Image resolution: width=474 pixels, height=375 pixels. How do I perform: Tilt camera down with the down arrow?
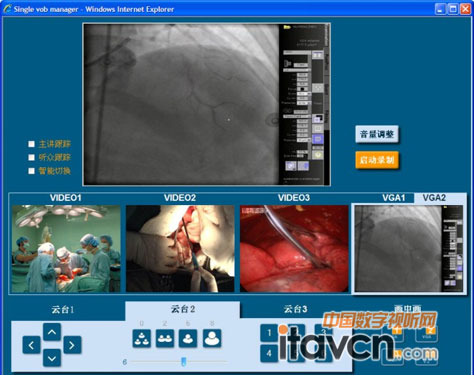[x=52, y=358]
